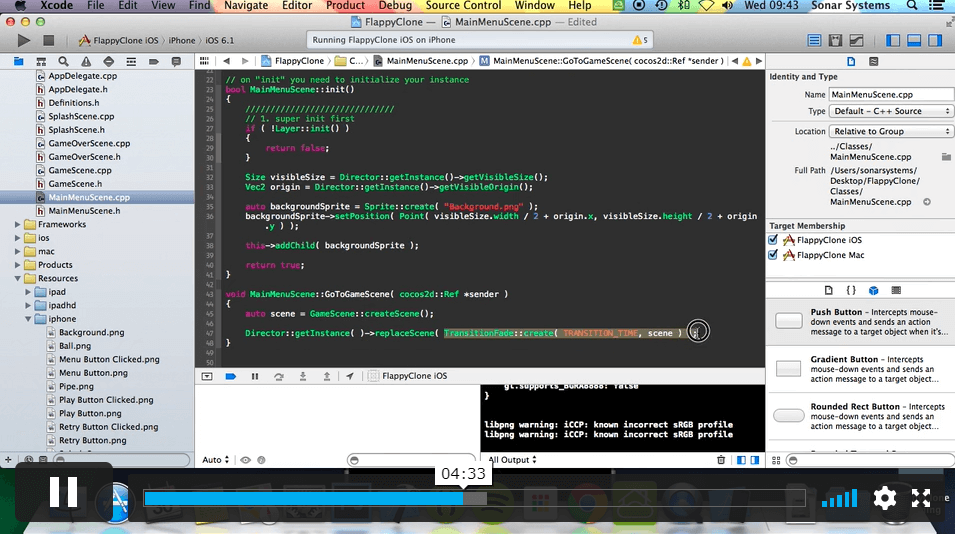Image resolution: width=955 pixels, height=534 pixels.
Task: Open the Test navigator diamond icon
Action: pos(108,61)
